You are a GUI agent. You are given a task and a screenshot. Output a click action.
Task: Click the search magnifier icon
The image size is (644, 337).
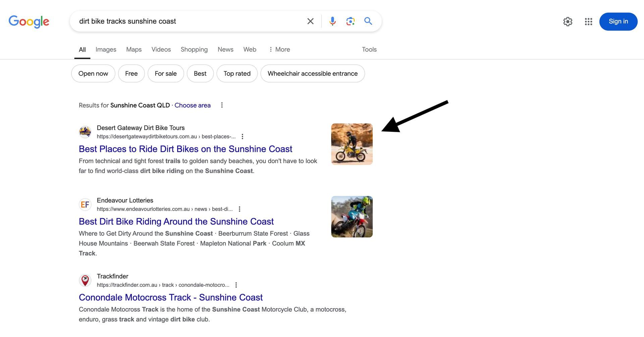point(368,21)
